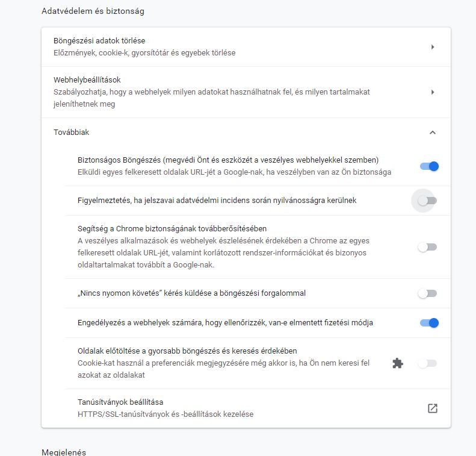Click Biztonságos Böngészés setting title text
The width and height of the screenshot is (476, 456).
click(x=228, y=160)
